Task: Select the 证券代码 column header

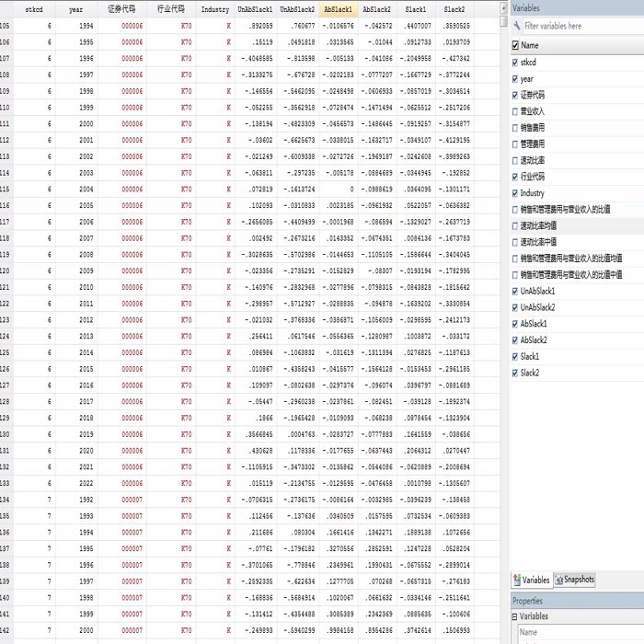Action: coord(122,9)
